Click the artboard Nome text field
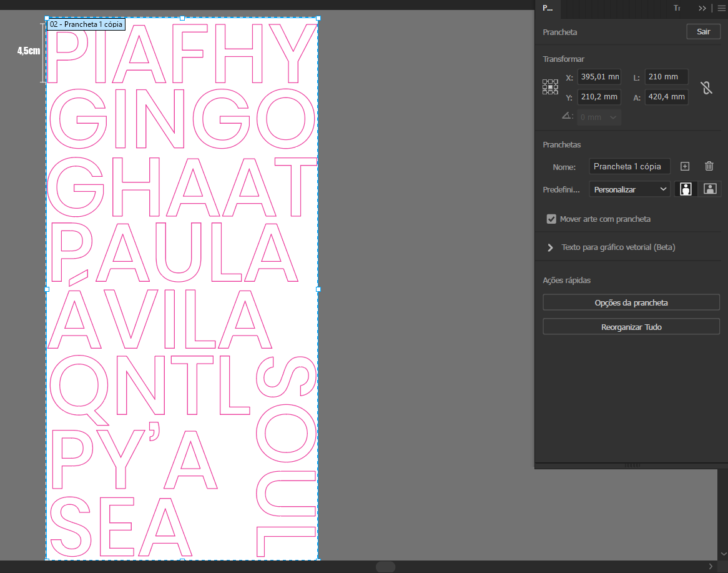Image resolution: width=728 pixels, height=573 pixels. [629, 166]
